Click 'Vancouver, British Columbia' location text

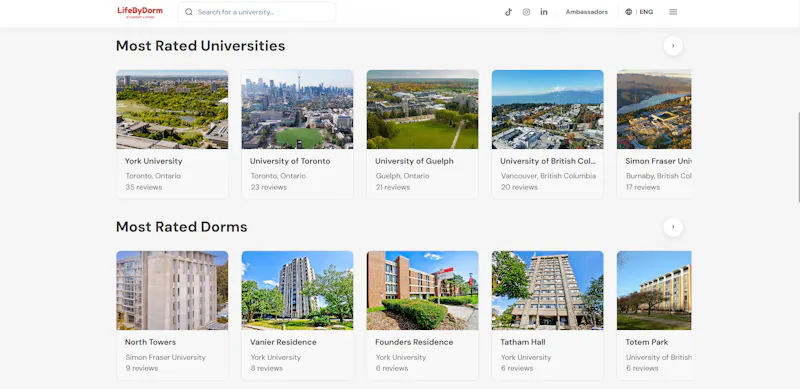[x=548, y=176]
